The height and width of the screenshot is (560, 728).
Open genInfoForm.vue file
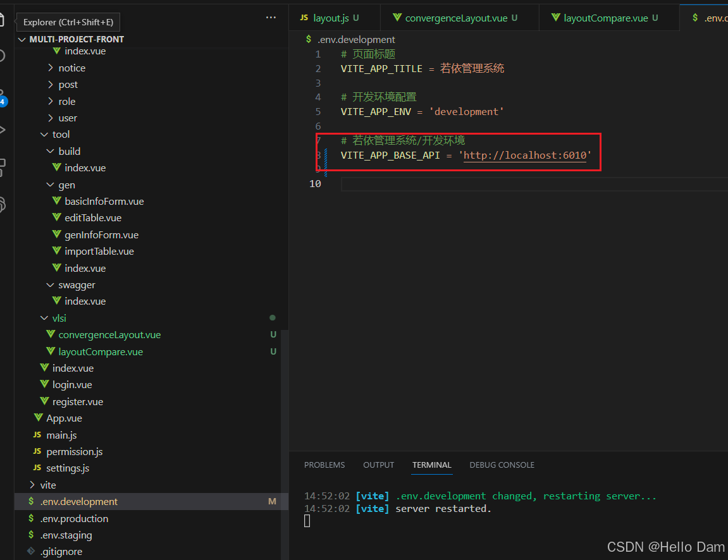coord(101,234)
